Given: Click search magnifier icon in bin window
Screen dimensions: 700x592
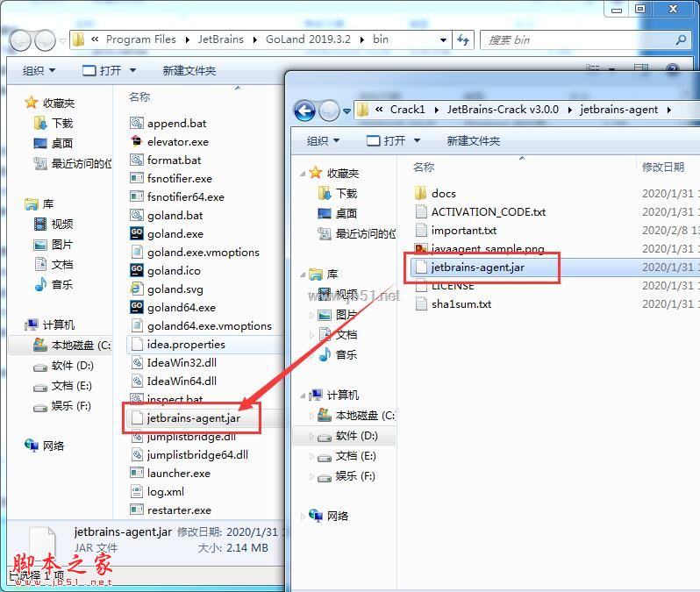Looking at the screenshot, I should (681, 40).
